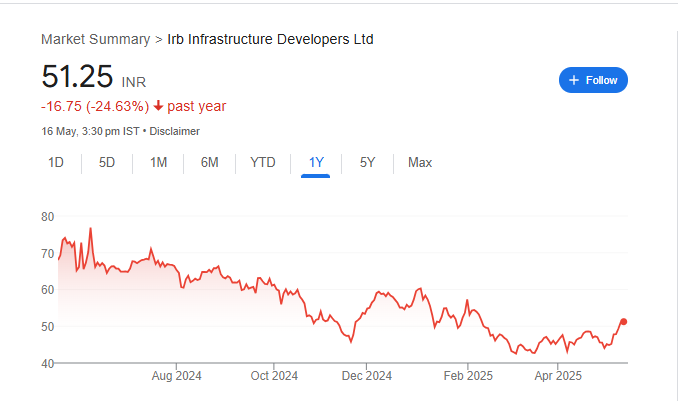Viewport: 678px width, 401px height.
Task: Click the -16.75 (-24.63%) change text
Action: coord(95,106)
